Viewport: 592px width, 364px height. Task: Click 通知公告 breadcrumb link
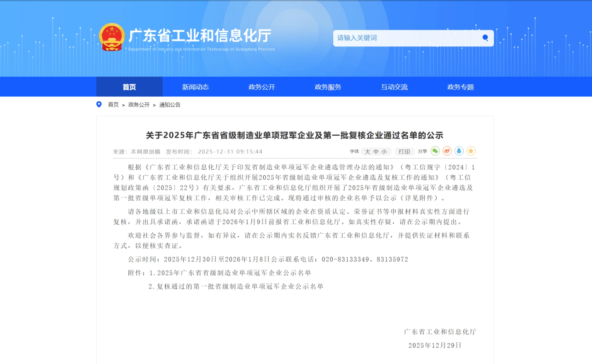(170, 105)
